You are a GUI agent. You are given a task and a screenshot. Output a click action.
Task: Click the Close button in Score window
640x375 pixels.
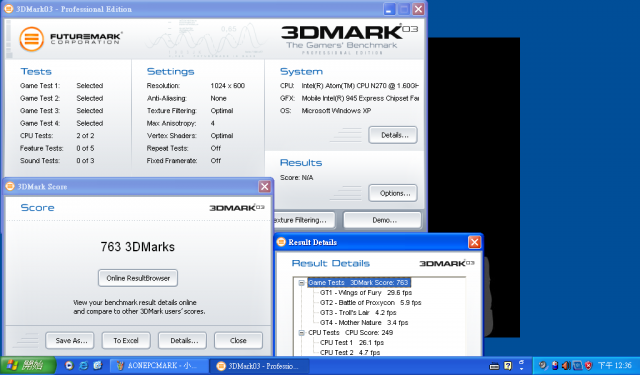click(x=238, y=340)
